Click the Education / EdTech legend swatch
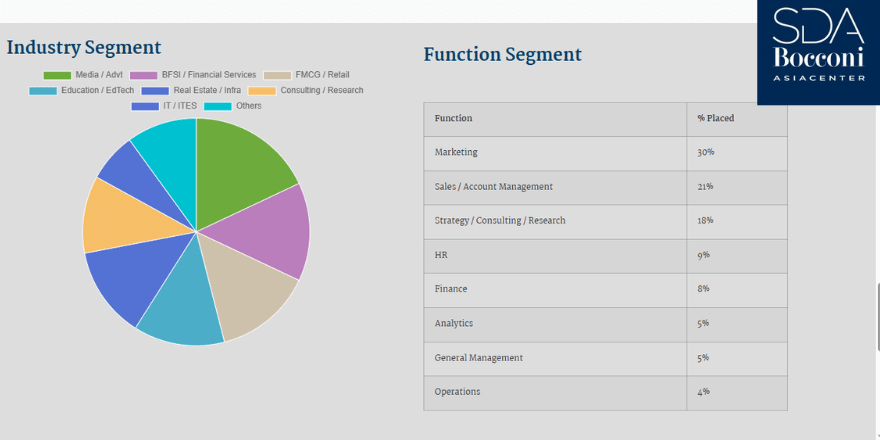Screen dimensions: 880x440 pos(43,90)
